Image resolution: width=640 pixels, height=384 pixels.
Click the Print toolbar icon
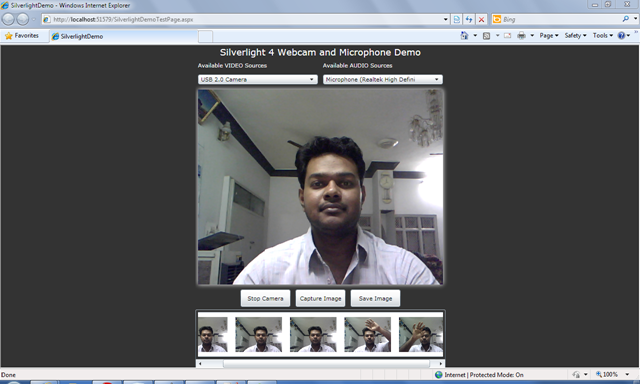(x=521, y=36)
